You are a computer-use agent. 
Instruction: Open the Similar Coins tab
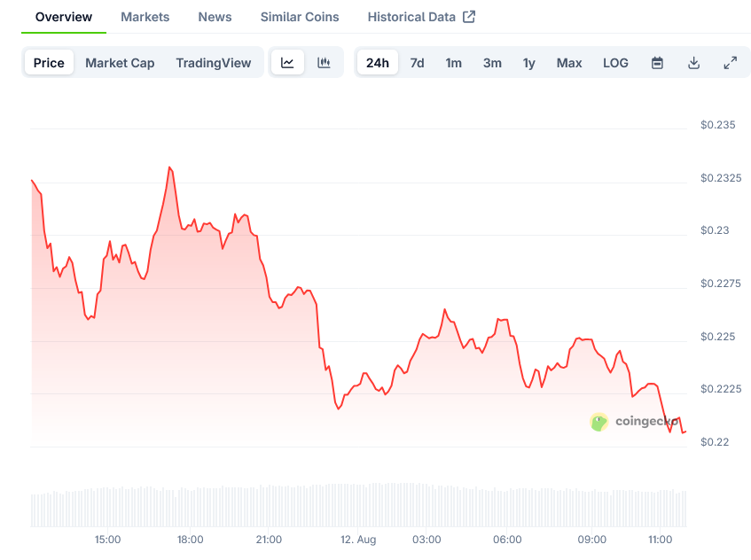coord(300,17)
